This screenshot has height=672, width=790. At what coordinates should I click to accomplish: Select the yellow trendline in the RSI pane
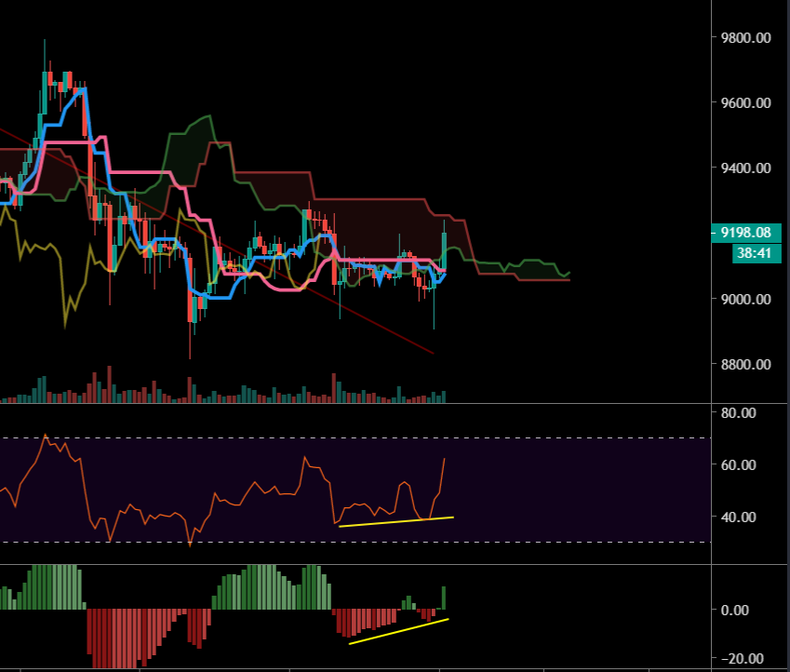[395, 521]
